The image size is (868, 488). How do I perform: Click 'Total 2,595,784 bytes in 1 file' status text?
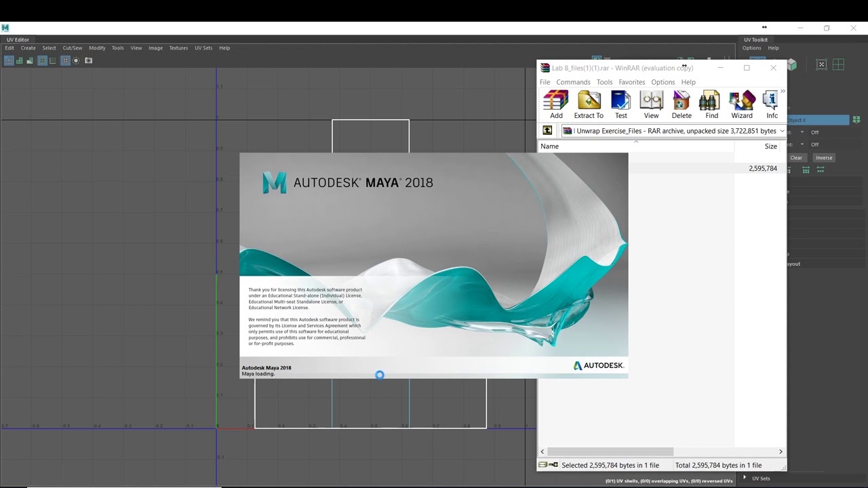click(x=718, y=466)
